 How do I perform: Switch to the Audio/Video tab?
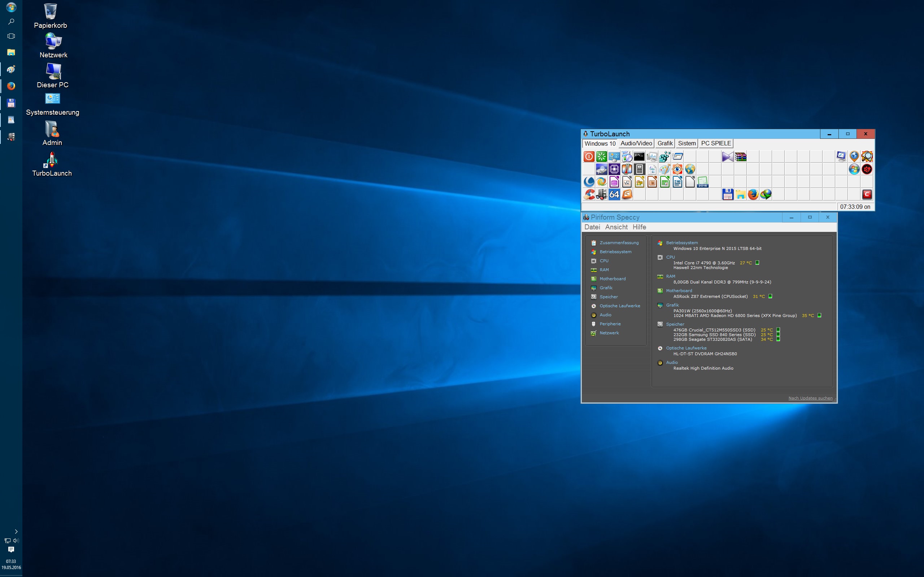pos(636,144)
